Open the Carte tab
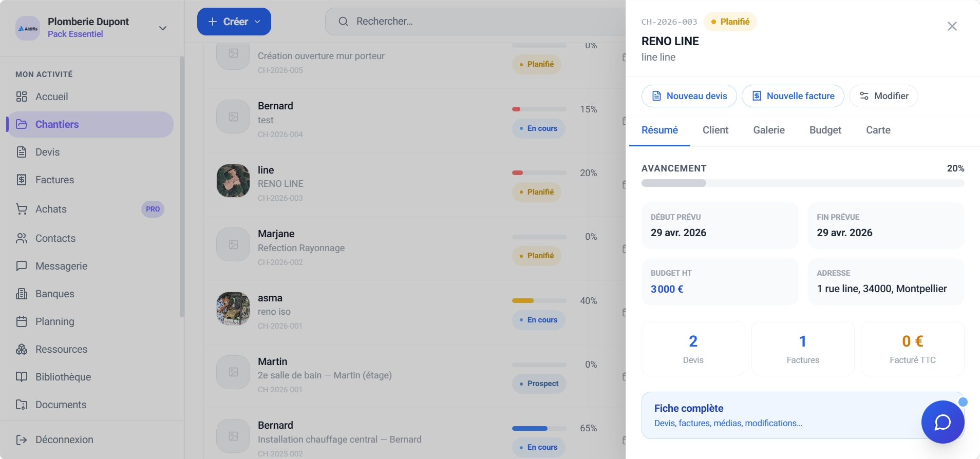The image size is (980, 459). coord(878,130)
